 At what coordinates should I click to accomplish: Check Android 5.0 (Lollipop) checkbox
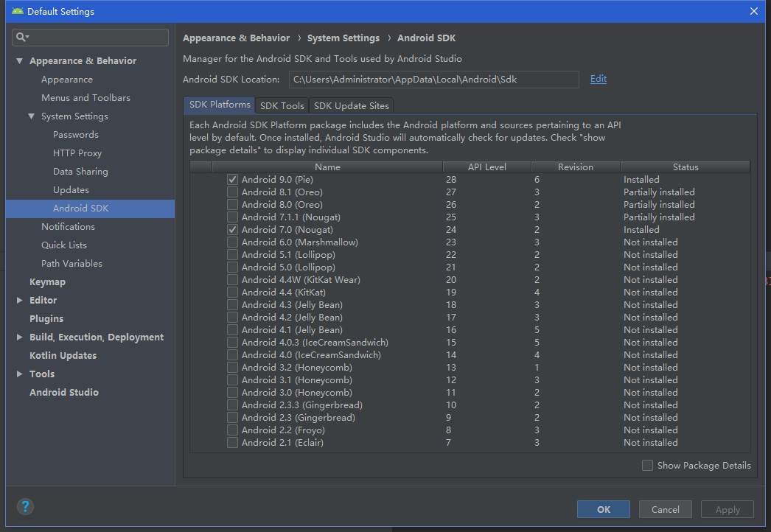[x=233, y=267]
